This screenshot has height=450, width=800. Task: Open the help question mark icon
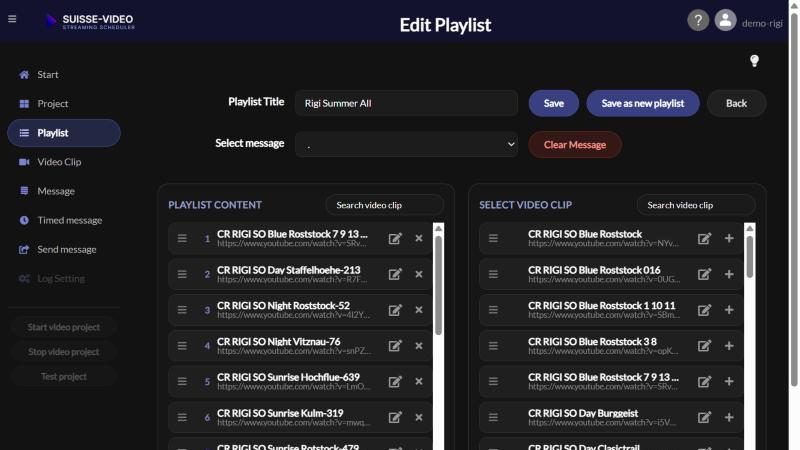tap(698, 20)
